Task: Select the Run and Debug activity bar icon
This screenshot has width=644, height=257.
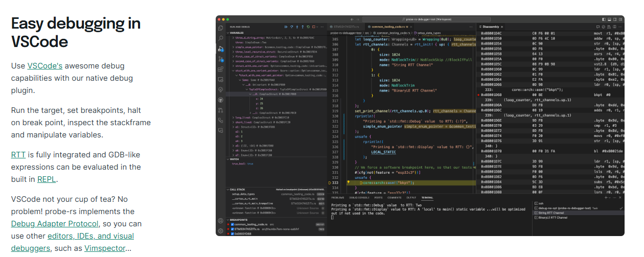Action: pyautogui.click(x=220, y=49)
